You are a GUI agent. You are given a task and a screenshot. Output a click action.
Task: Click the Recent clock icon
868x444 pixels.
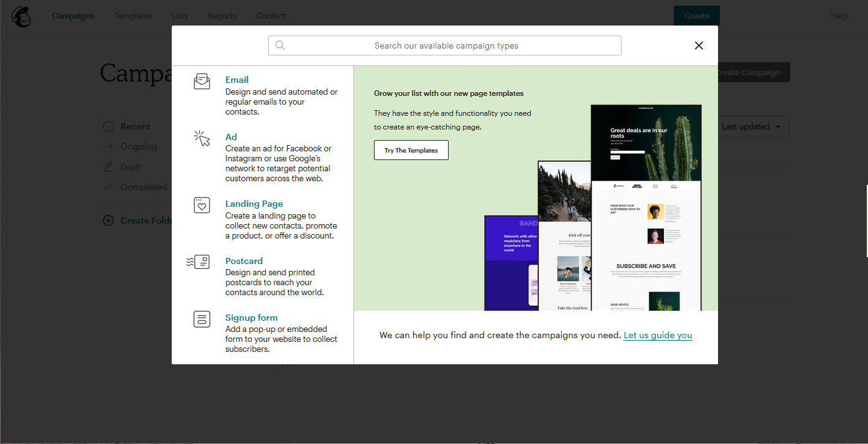coord(108,126)
